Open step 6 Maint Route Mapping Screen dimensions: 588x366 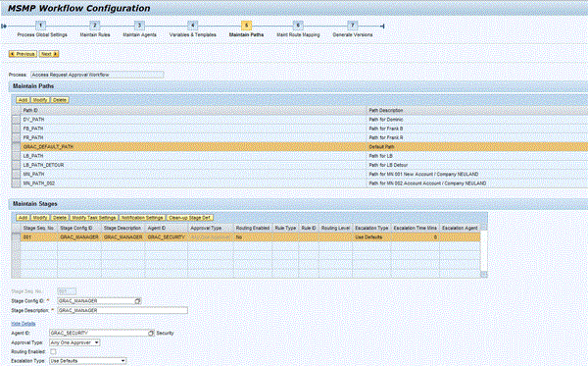[x=298, y=26]
